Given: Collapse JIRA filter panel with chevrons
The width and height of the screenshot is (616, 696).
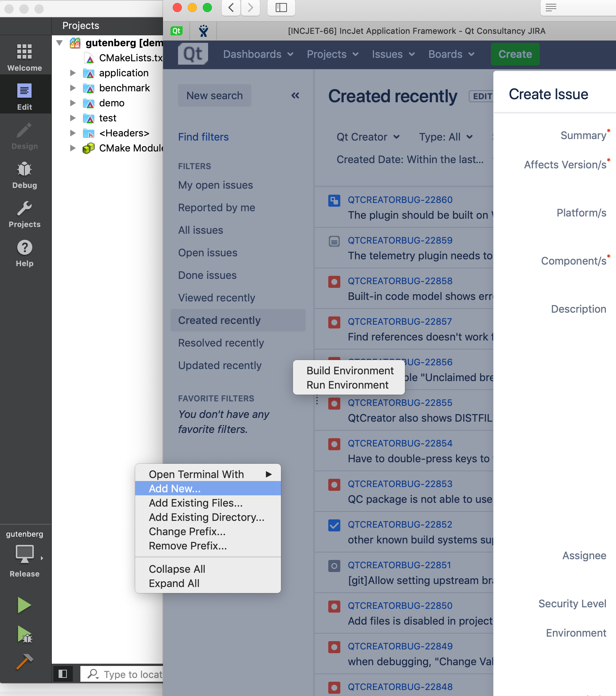Looking at the screenshot, I should tap(295, 95).
